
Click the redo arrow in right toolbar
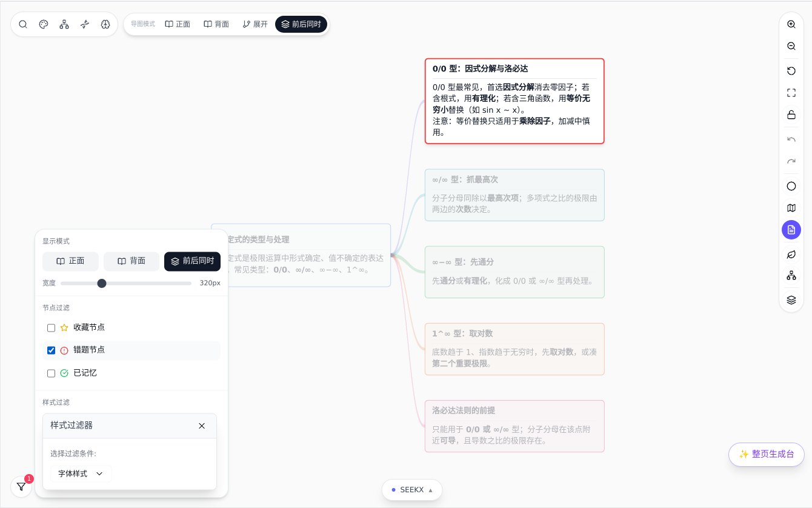pos(791,161)
